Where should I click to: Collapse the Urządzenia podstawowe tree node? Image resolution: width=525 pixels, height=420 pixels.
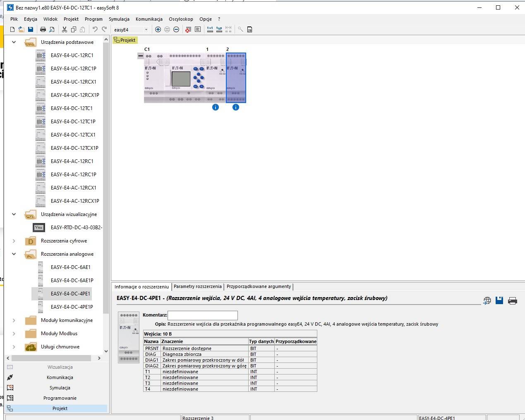[x=14, y=42]
